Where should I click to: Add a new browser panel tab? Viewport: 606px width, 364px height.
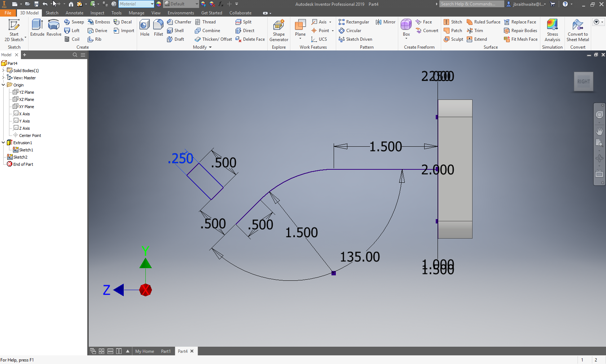[25, 55]
